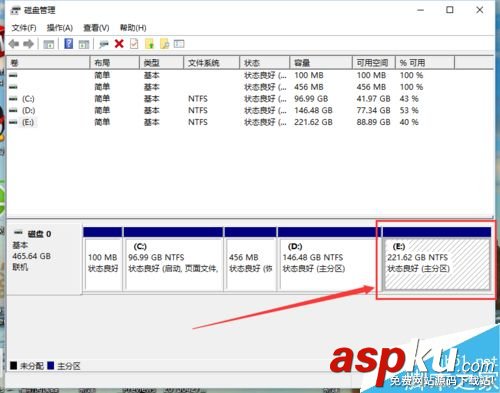
Task: Toggle the show/hide action pane toolbar icon
Action: pyautogui.click(x=84, y=44)
